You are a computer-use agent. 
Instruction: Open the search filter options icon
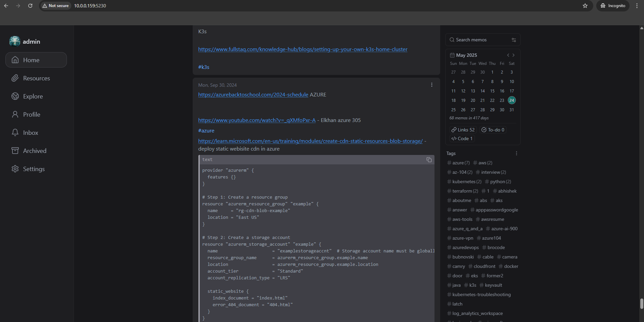tap(514, 40)
